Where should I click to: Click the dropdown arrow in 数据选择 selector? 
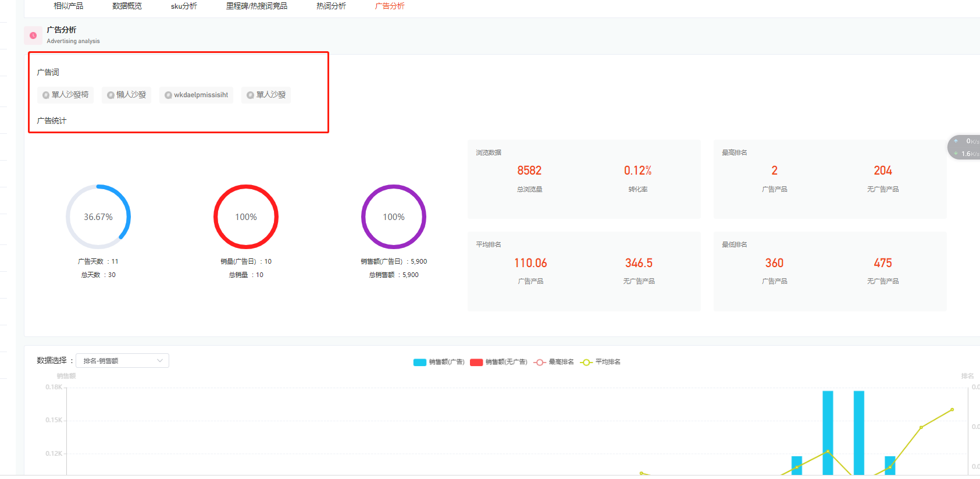tap(160, 361)
